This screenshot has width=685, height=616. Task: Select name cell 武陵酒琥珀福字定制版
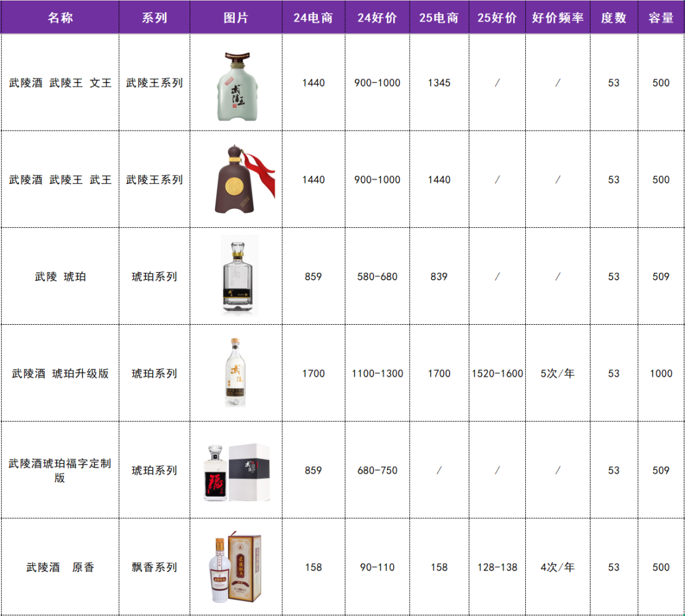[60, 471]
